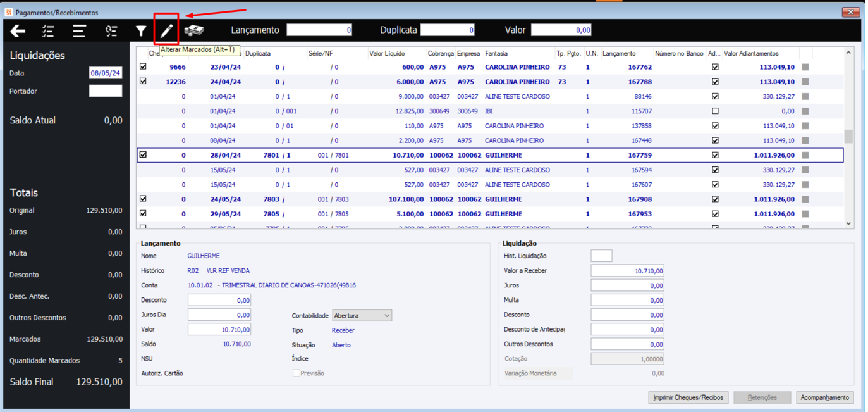Click the Data field showing 08/05/24

(106, 73)
